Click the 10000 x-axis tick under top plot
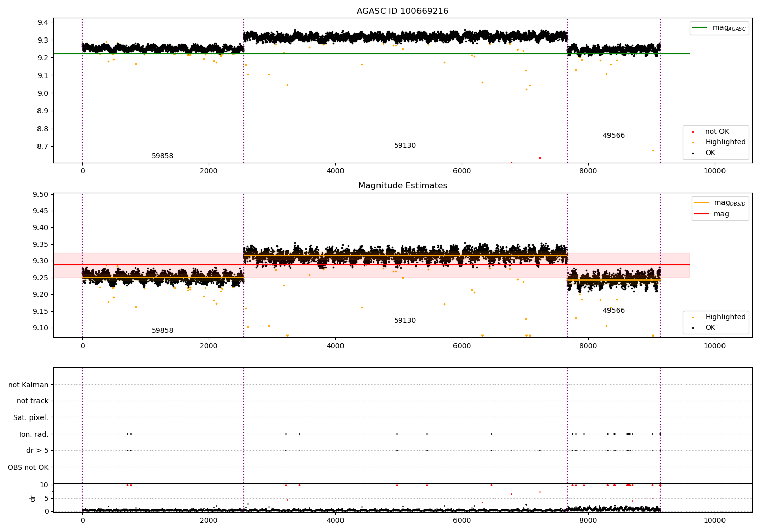The width and height of the screenshot is (760, 532). [x=714, y=171]
